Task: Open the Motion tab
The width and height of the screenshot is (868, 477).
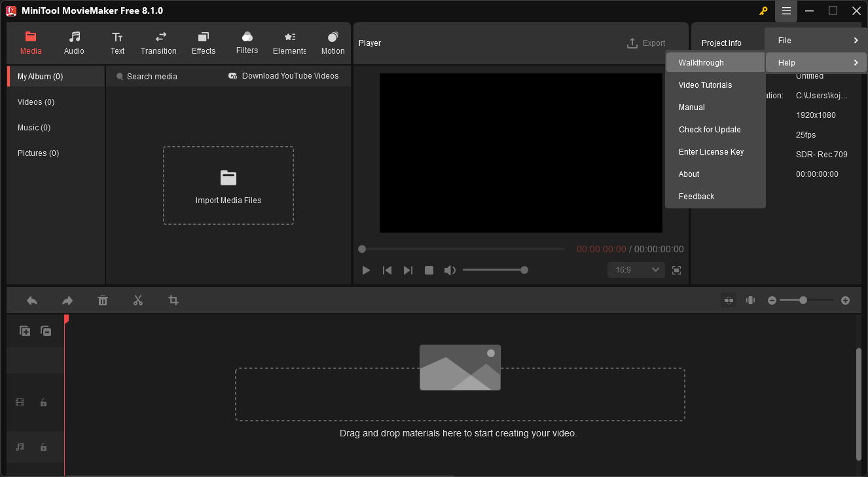Action: [x=333, y=43]
